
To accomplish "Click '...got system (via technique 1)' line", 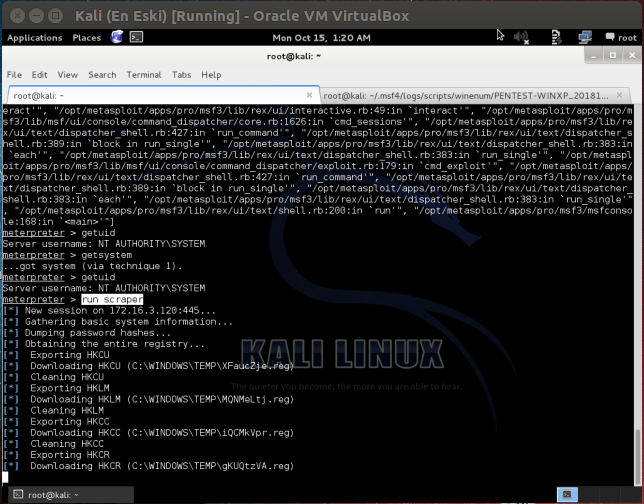I will click(92, 266).
